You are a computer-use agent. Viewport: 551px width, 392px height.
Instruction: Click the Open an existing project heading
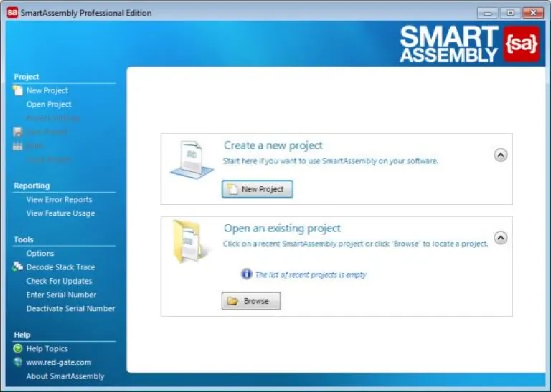[x=282, y=228]
